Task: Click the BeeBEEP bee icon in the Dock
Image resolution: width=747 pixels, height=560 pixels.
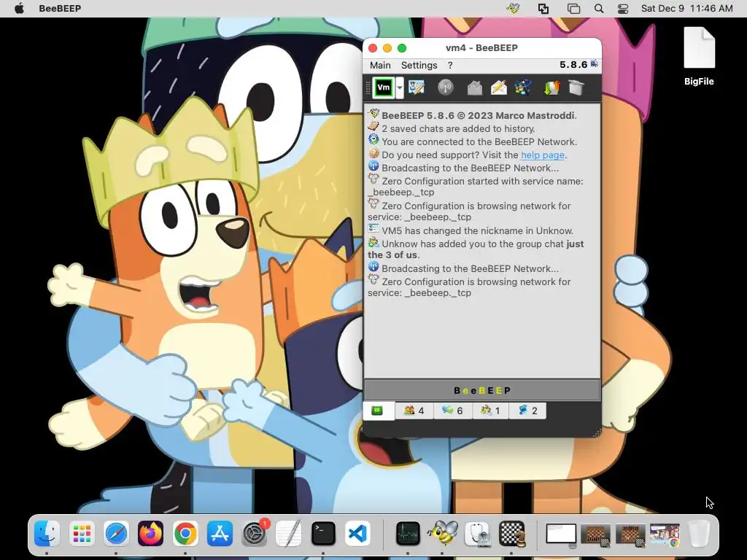Action: pyautogui.click(x=443, y=533)
